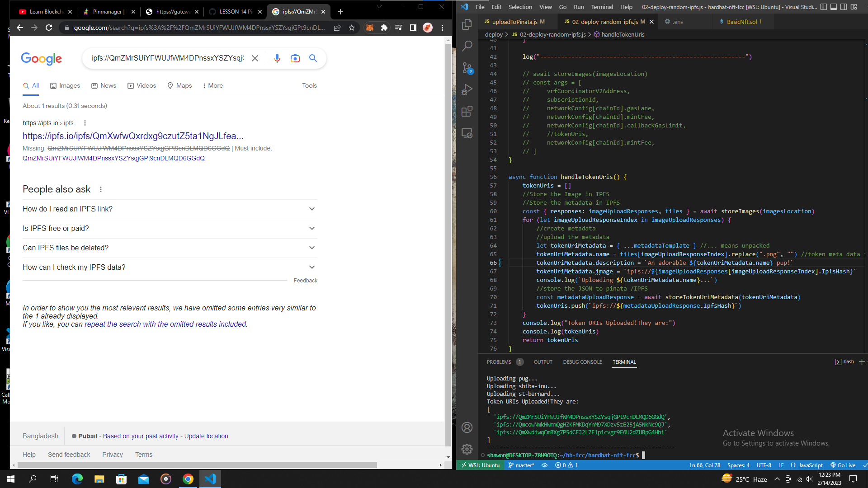
Task: Bookmark this page with the star
Action: pyautogui.click(x=352, y=28)
